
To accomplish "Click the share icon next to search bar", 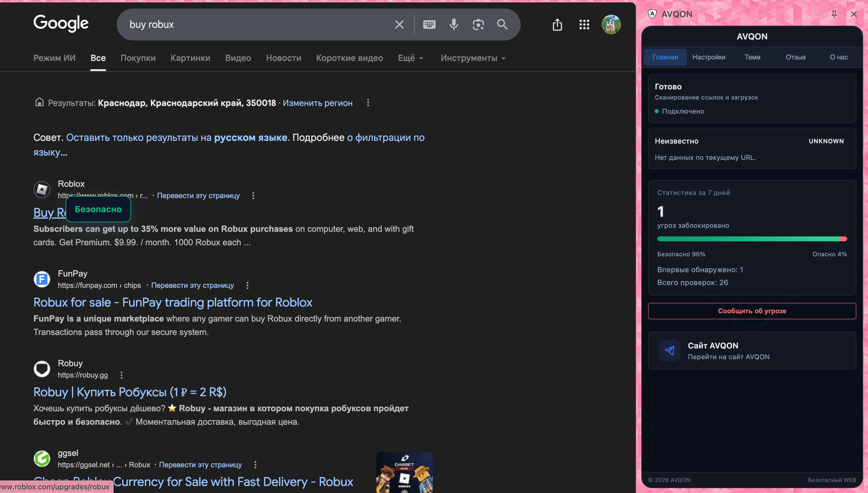I will pyautogui.click(x=557, y=24).
